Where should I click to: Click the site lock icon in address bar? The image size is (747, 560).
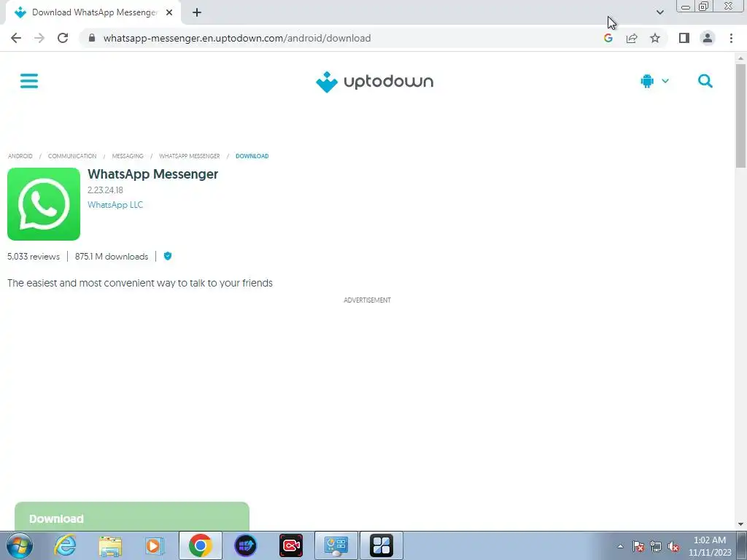pos(92,38)
